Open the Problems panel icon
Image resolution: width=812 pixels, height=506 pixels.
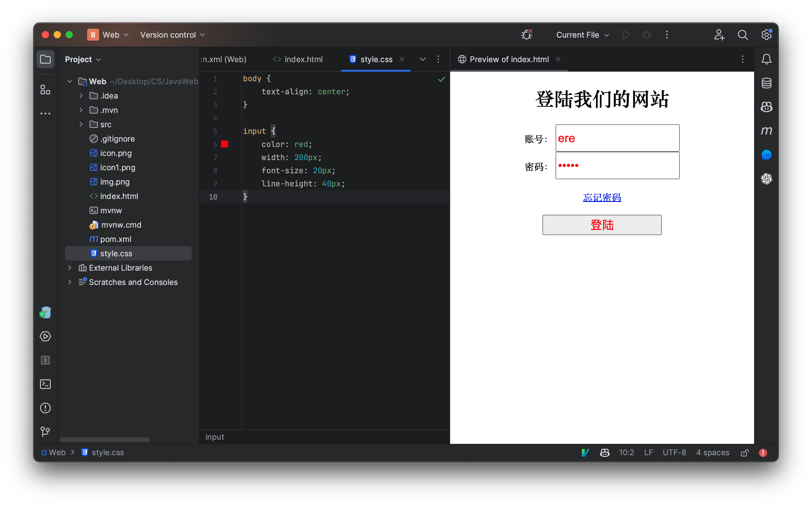click(45, 408)
